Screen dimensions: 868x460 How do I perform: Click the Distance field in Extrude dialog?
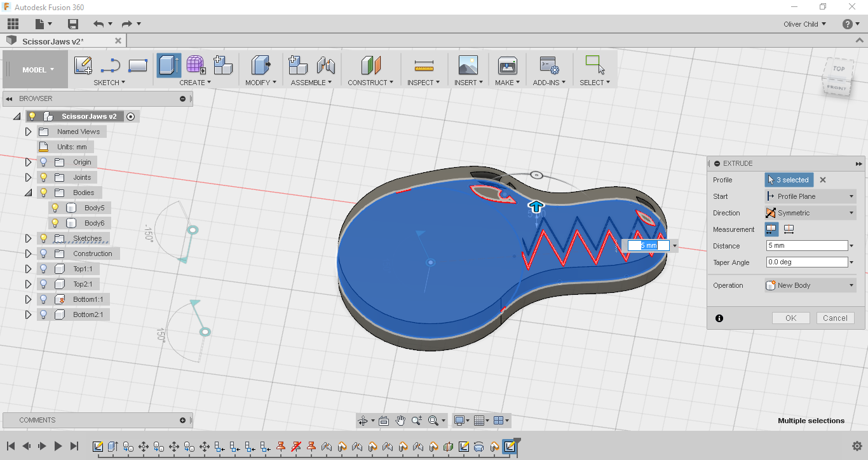(x=808, y=246)
